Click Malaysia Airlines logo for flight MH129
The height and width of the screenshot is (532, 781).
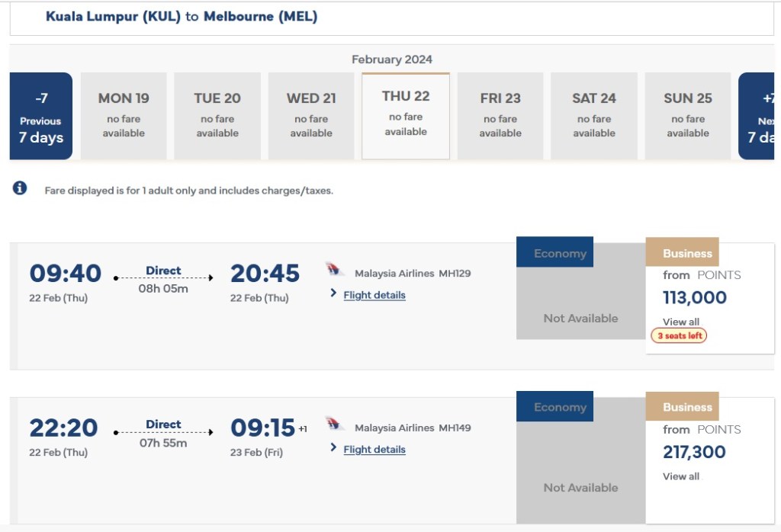[335, 271]
